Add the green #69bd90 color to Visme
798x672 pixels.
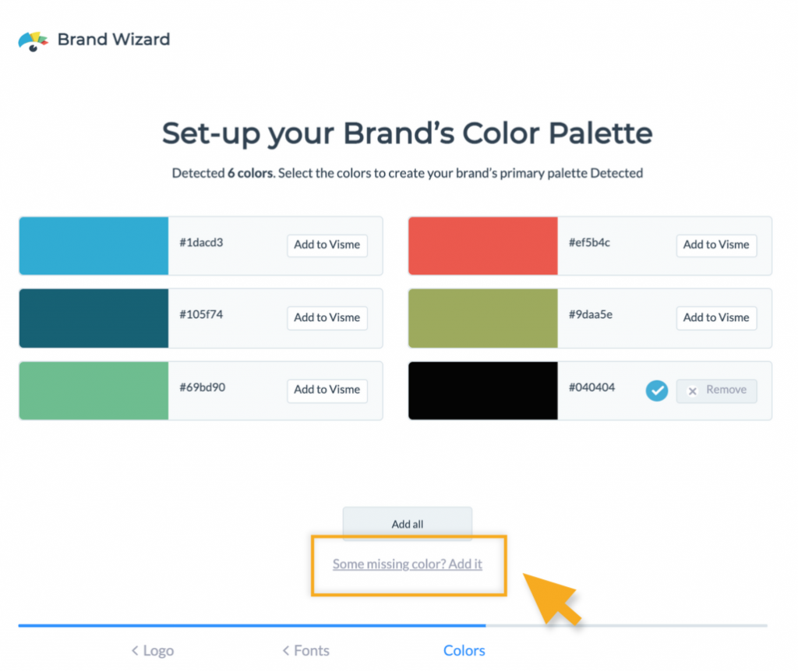327,390
